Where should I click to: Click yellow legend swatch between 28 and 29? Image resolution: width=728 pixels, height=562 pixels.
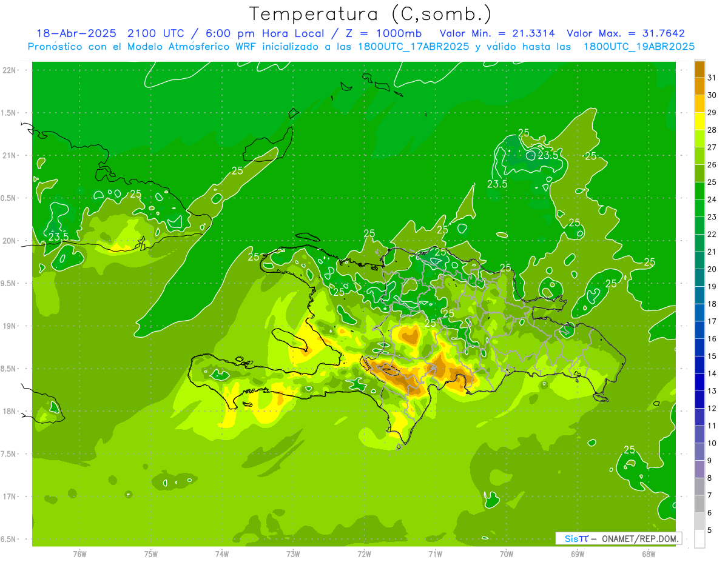699,121
